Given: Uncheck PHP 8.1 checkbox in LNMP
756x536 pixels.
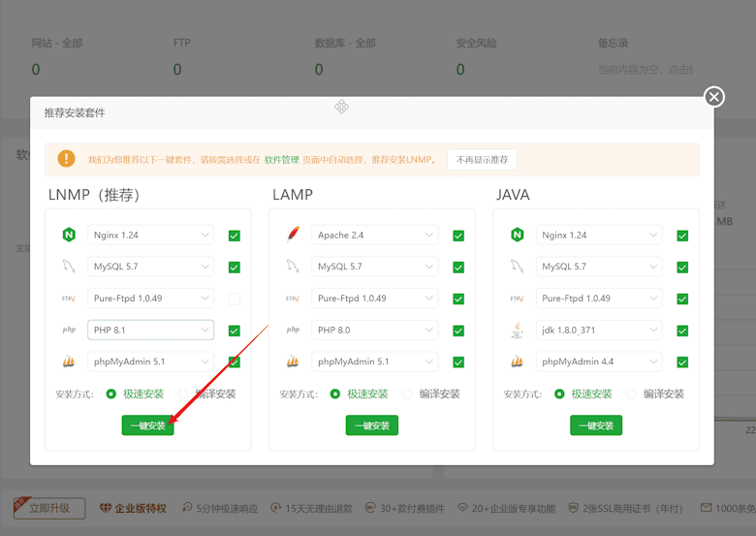Looking at the screenshot, I should 235,331.
